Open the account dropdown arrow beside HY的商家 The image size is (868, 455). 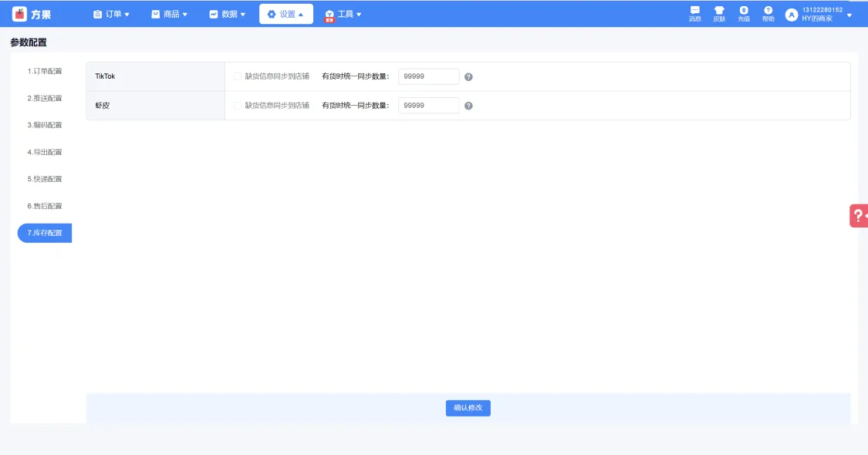pos(849,15)
